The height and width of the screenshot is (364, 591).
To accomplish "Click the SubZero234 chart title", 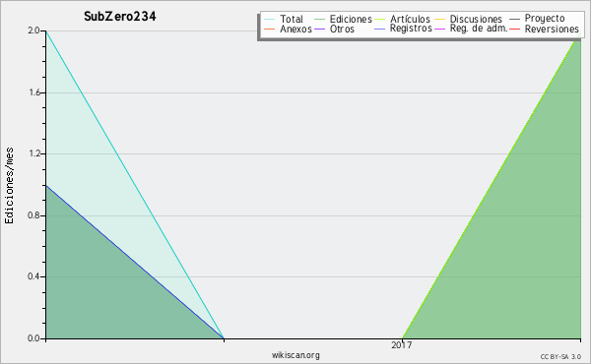I will (x=120, y=16).
